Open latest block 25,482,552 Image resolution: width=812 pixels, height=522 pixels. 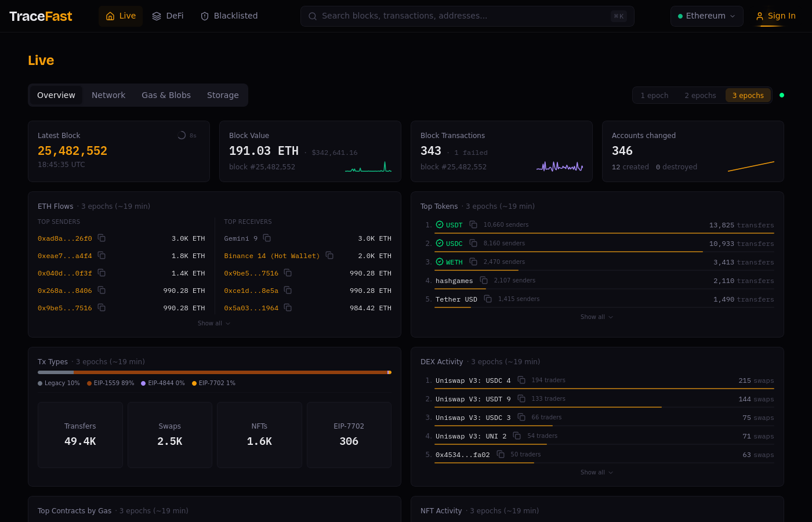(x=72, y=151)
